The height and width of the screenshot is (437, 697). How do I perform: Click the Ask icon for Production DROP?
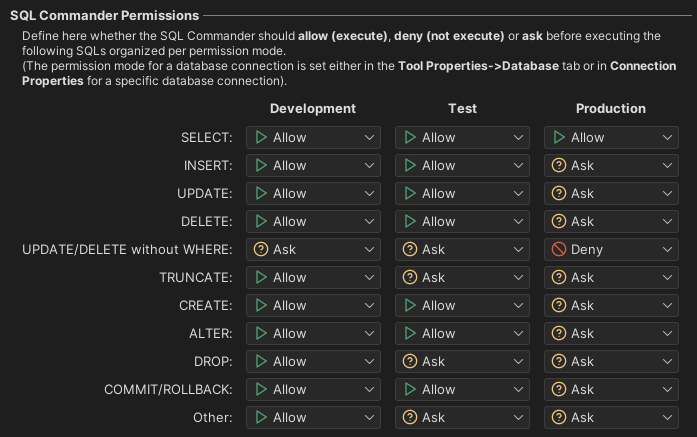[x=558, y=361]
